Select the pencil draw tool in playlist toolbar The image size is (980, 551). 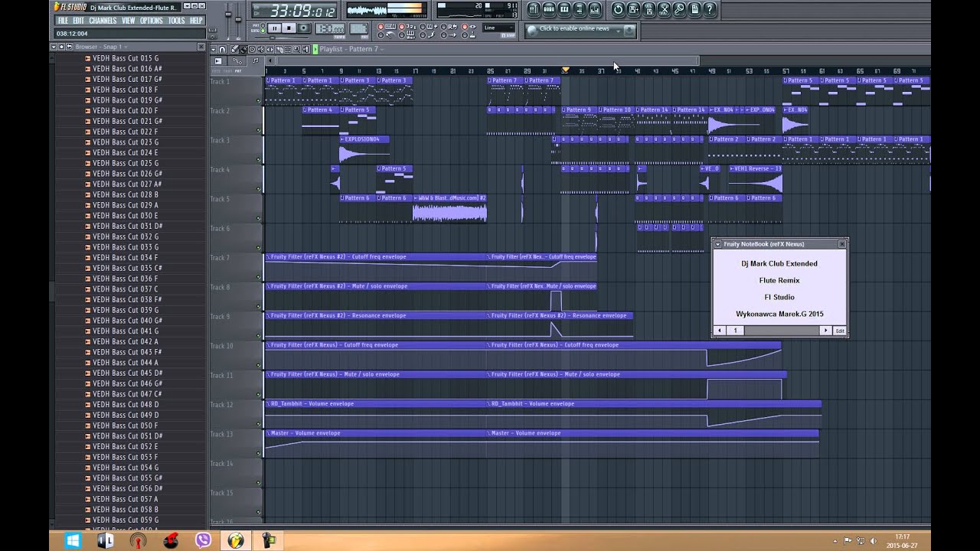(234, 50)
